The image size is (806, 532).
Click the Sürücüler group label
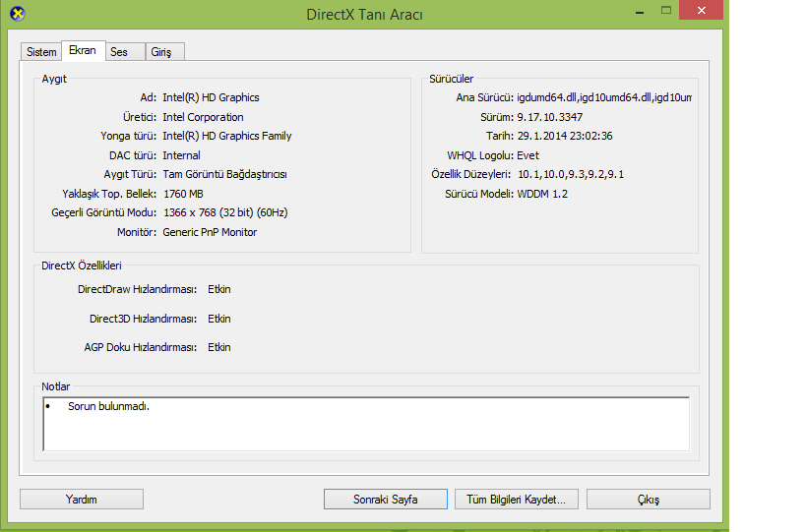452,79
